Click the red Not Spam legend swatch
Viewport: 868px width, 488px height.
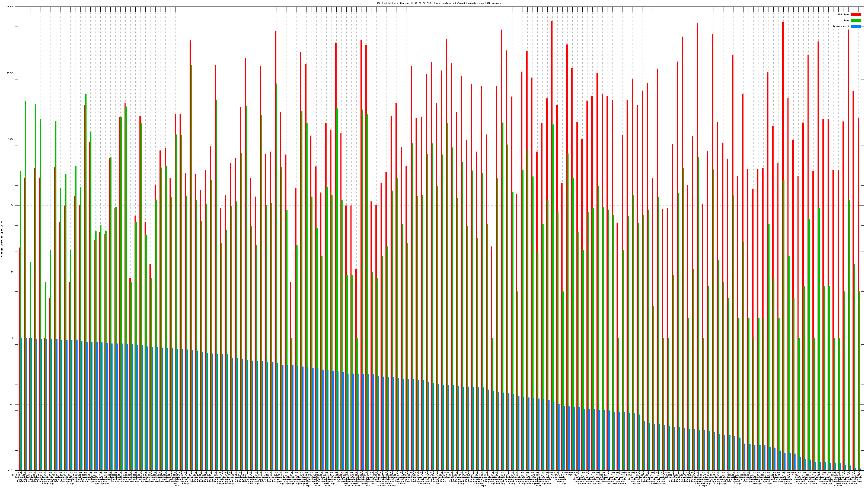[856, 14]
